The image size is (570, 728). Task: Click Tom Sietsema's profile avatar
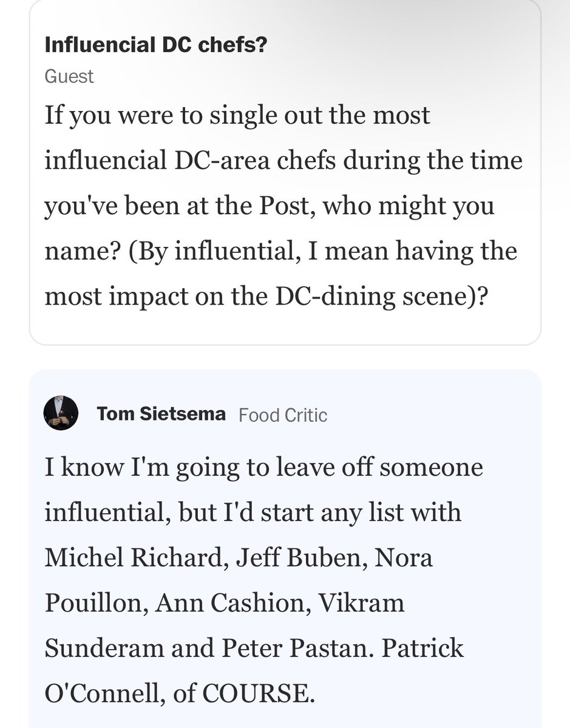pos(61,414)
